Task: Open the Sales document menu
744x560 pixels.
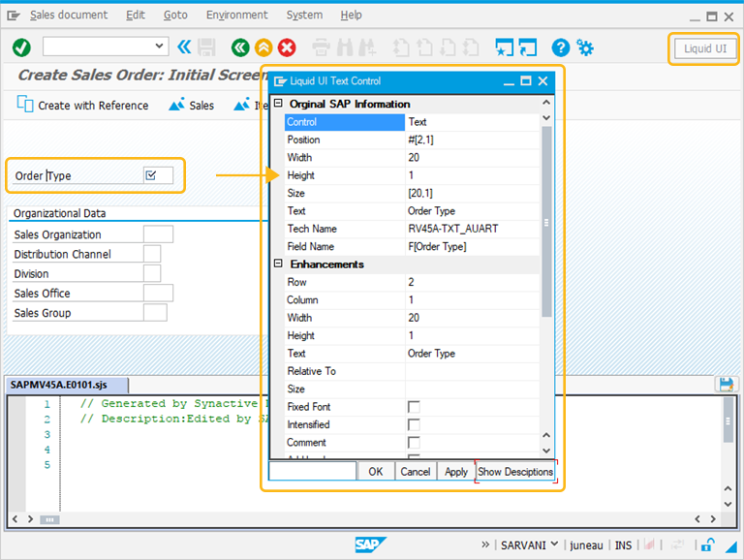Action: click(x=69, y=16)
